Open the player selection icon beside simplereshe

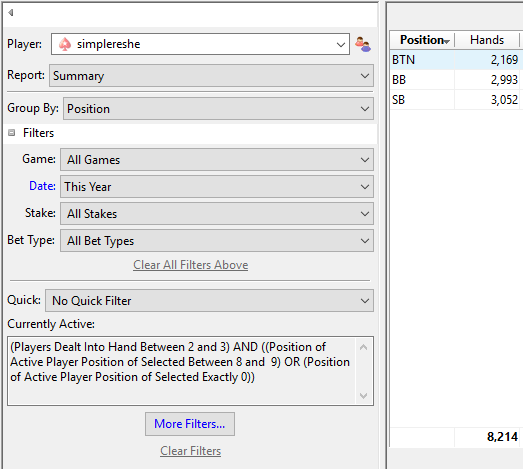[x=363, y=44]
